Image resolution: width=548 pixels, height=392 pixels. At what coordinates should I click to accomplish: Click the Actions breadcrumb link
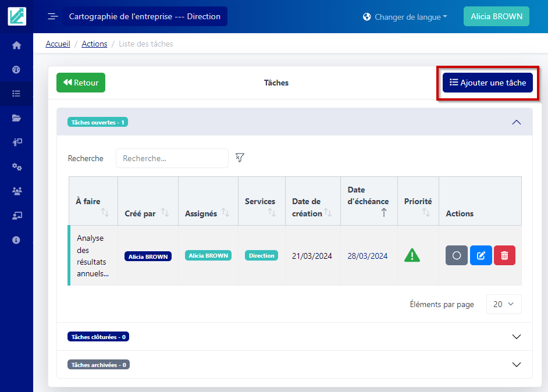94,44
